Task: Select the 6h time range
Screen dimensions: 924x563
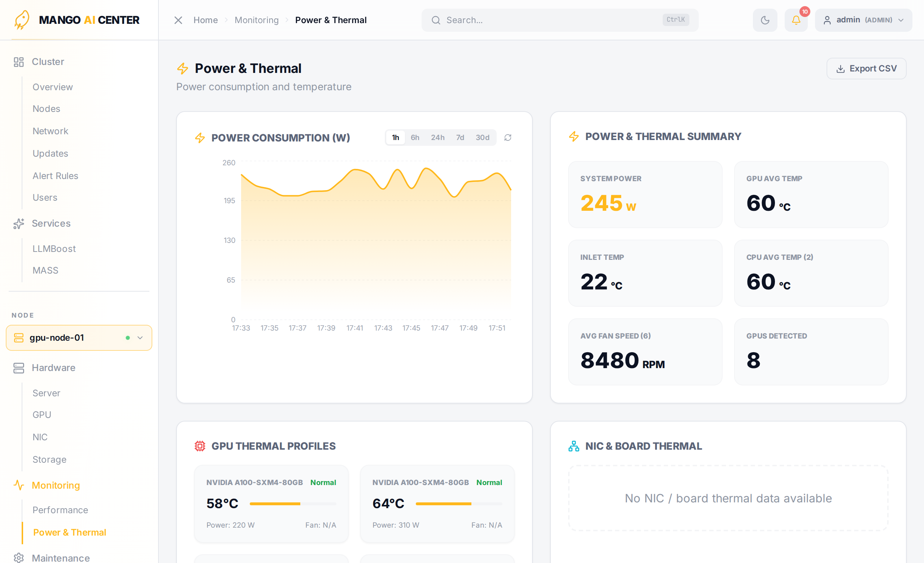Action: tap(415, 138)
